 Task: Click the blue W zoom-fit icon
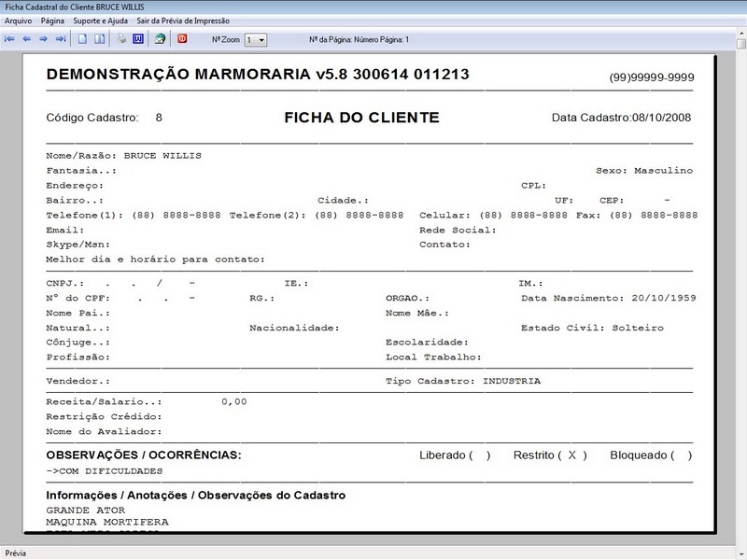137,38
